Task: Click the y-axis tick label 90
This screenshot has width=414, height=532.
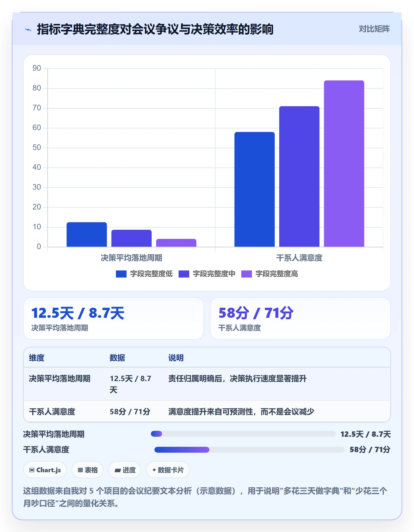Action: 37,68
